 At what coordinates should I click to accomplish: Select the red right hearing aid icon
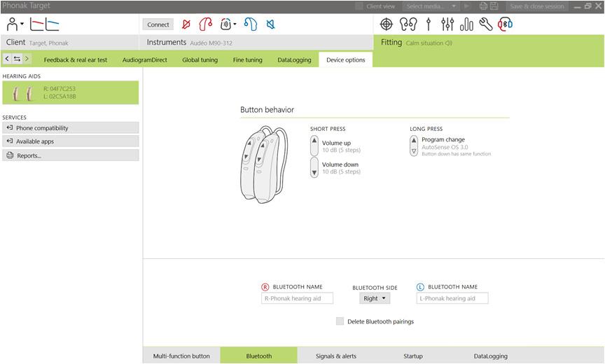point(206,24)
